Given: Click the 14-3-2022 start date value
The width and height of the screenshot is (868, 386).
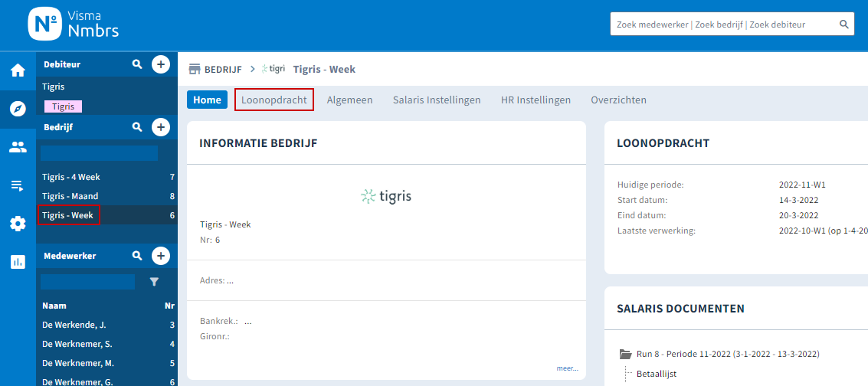Looking at the screenshot, I should (799, 200).
